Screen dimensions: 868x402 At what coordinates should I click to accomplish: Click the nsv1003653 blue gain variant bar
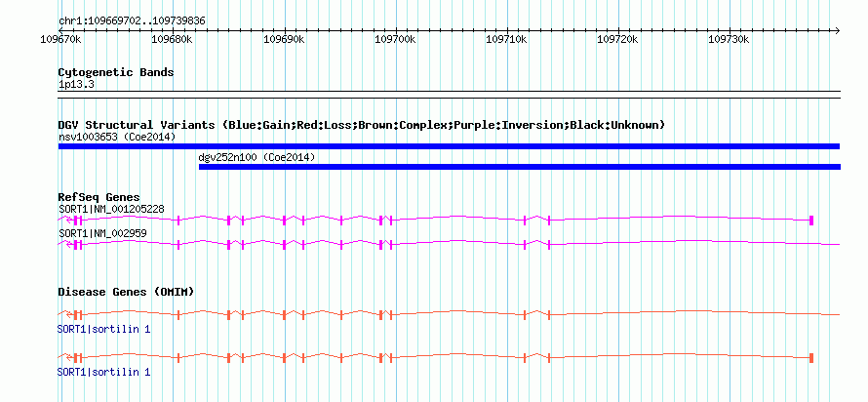coord(449,146)
